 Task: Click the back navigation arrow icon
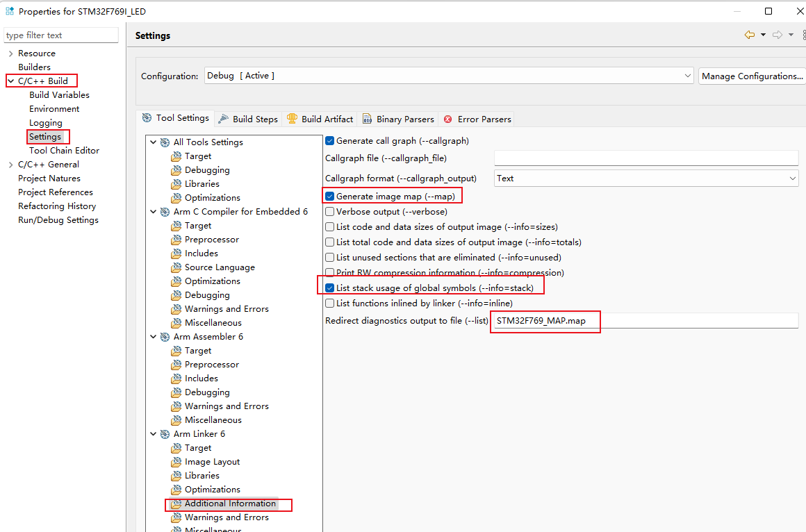click(x=749, y=35)
